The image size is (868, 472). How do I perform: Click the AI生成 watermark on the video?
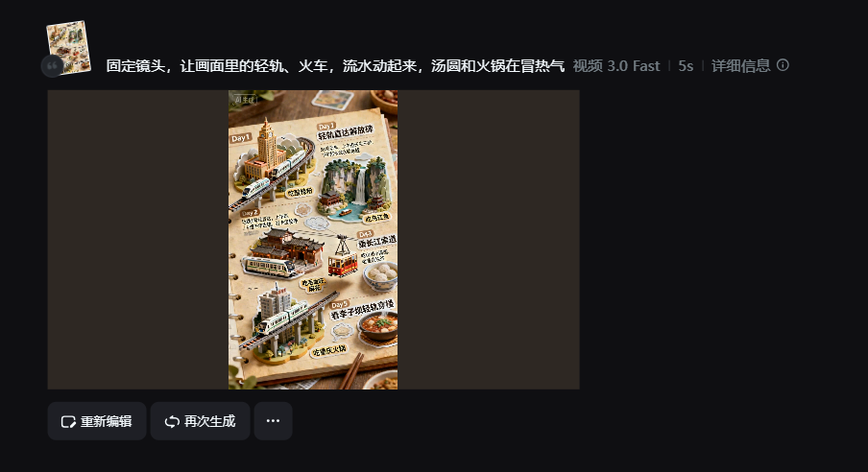(x=244, y=100)
